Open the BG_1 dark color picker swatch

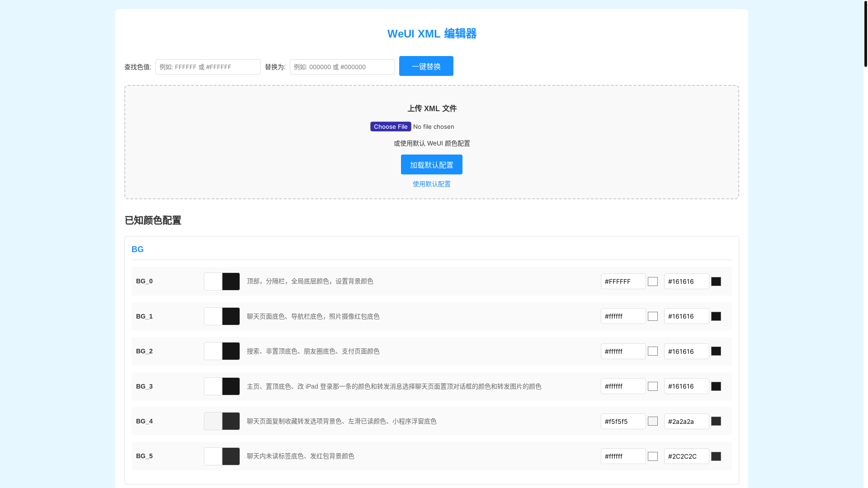(716, 316)
